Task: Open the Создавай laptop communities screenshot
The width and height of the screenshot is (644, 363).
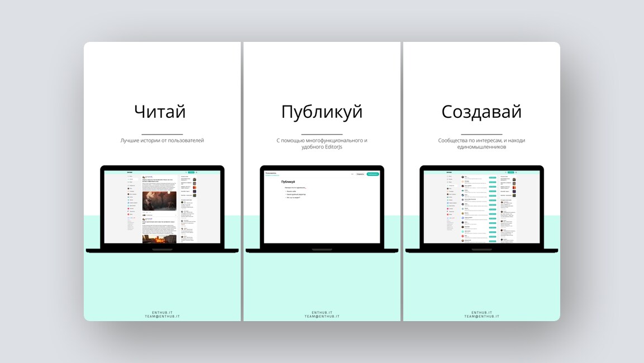Action: click(482, 207)
